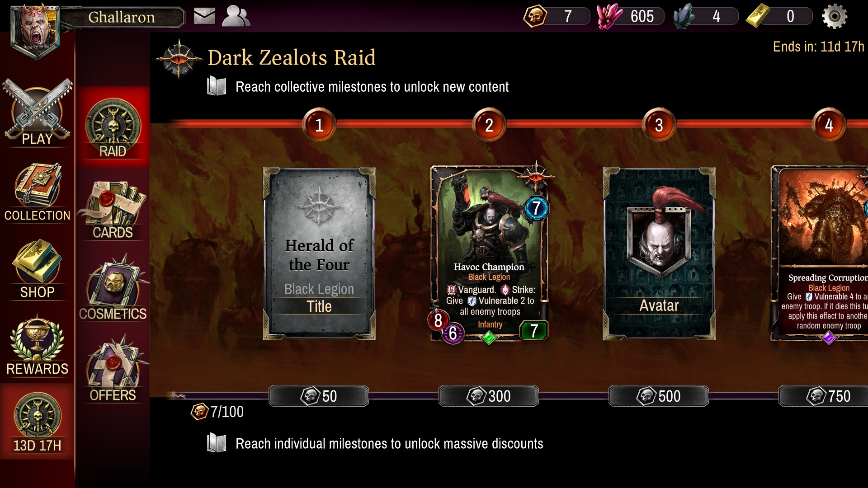Click the 300 skull milestone button
The width and height of the screenshot is (868, 488).
pos(489,396)
